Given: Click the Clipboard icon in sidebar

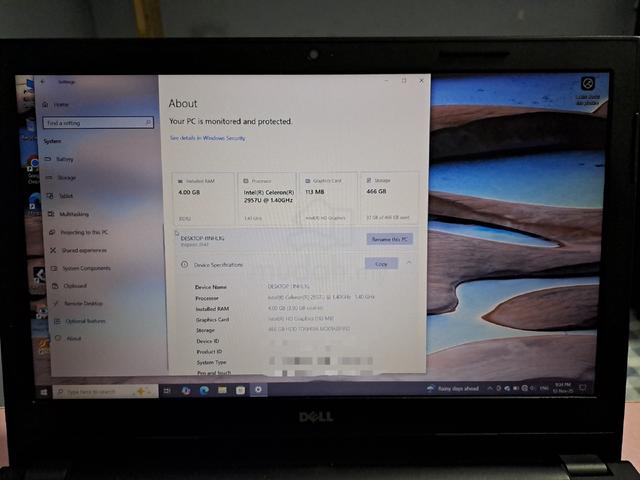Looking at the screenshot, I should coord(55,286).
